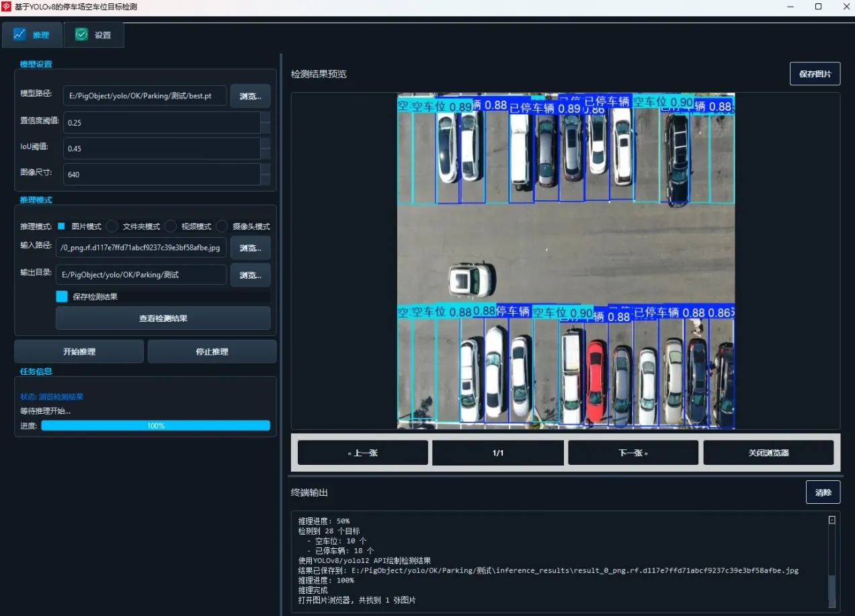
Task: Go to previous image with 上一张
Action: coord(363,453)
